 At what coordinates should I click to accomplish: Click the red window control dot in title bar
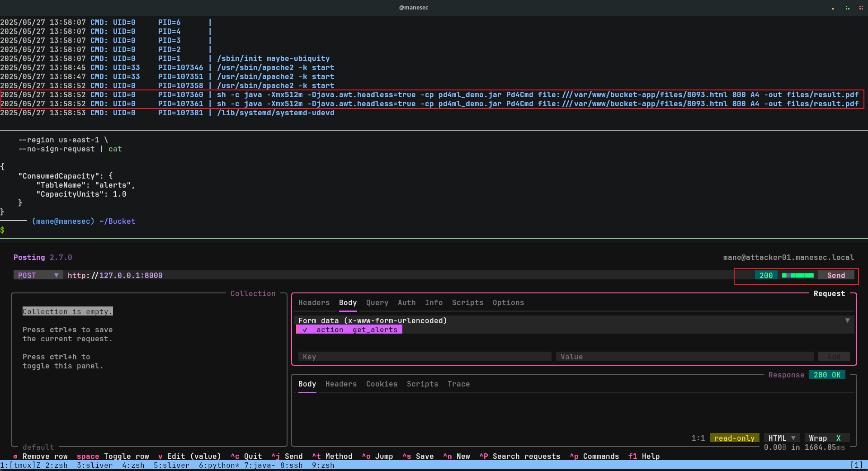coord(861,8)
